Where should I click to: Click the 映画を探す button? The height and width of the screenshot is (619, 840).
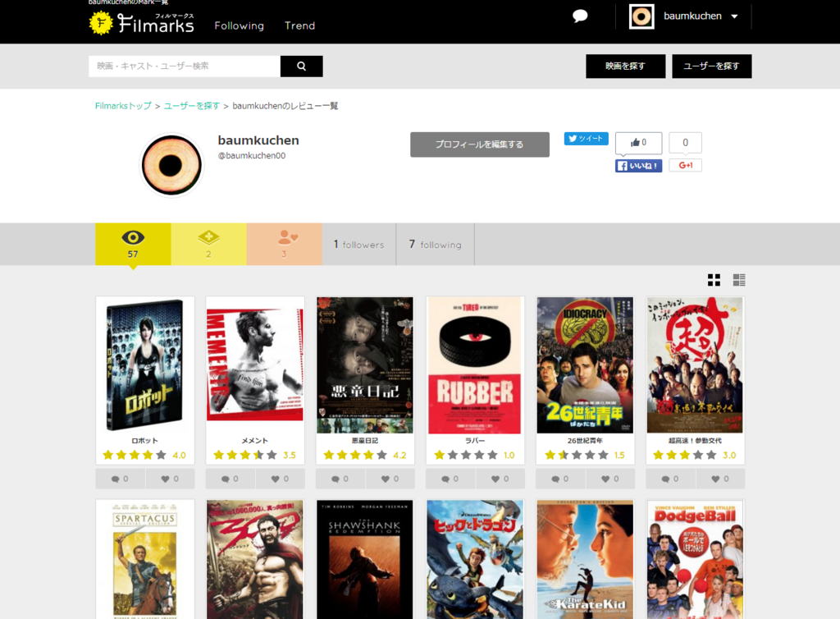click(625, 66)
